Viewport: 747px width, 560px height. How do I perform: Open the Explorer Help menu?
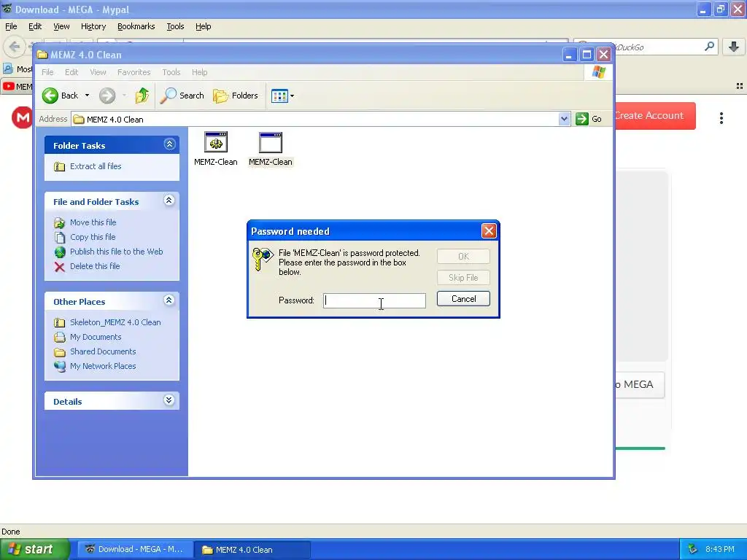(x=200, y=72)
